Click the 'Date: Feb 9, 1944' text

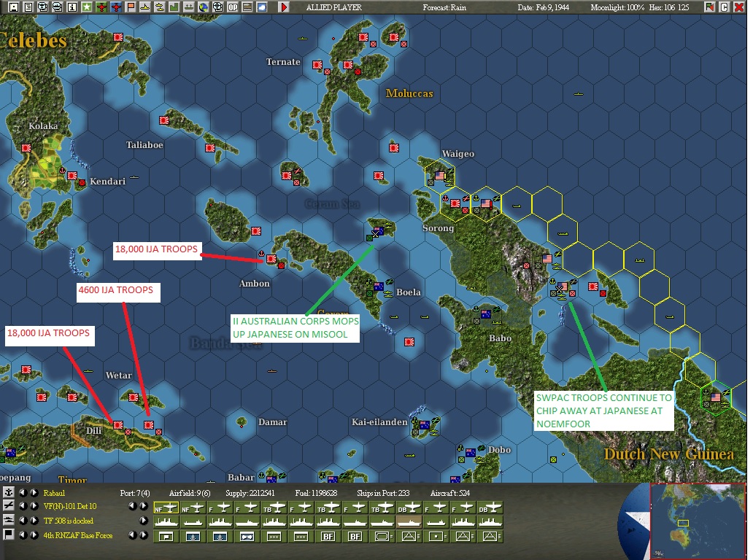tap(543, 7)
